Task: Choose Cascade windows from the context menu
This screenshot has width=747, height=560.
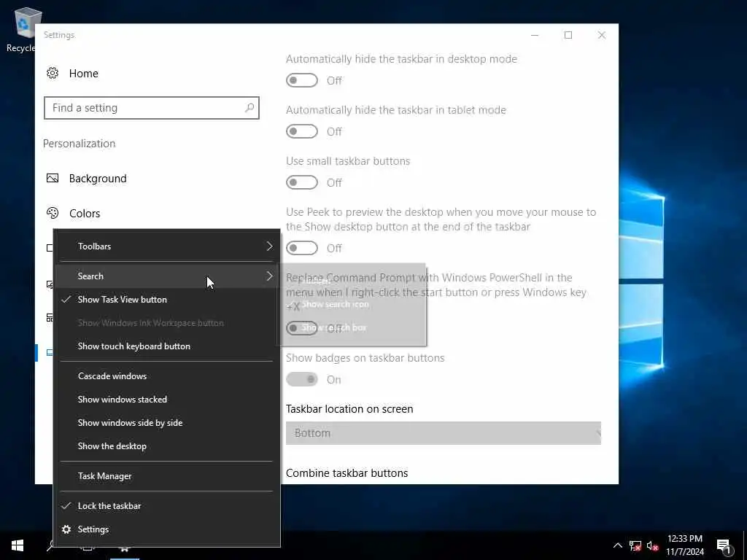Action: (x=167, y=376)
